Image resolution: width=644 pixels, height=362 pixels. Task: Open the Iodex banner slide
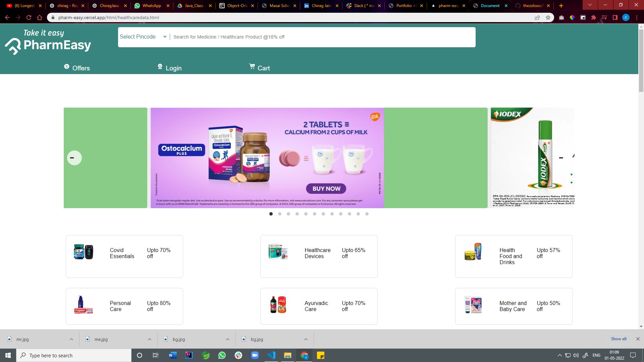click(532, 158)
